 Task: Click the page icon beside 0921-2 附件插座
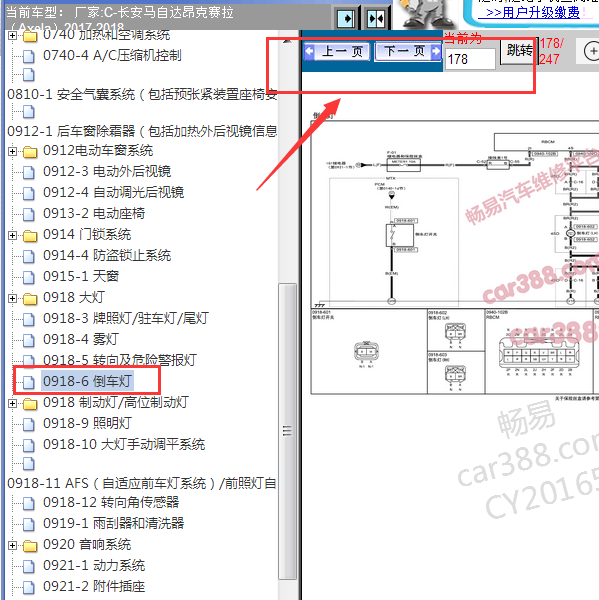click(29, 587)
